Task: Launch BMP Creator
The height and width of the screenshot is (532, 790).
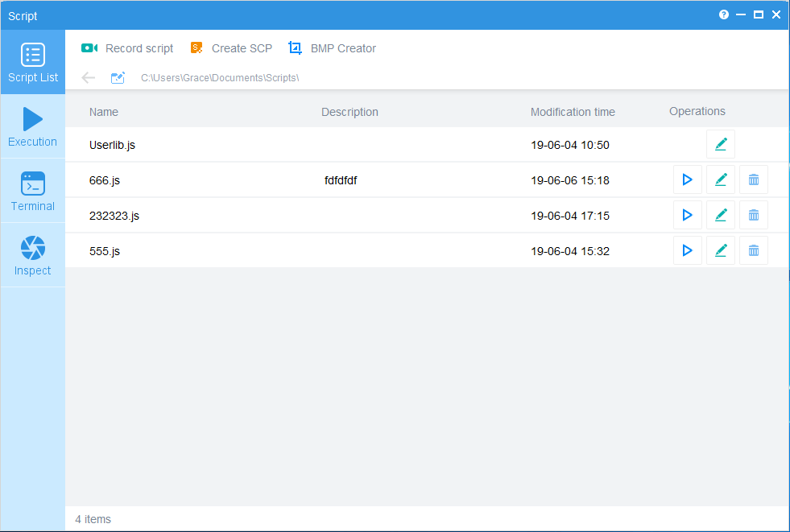Action: coord(332,48)
